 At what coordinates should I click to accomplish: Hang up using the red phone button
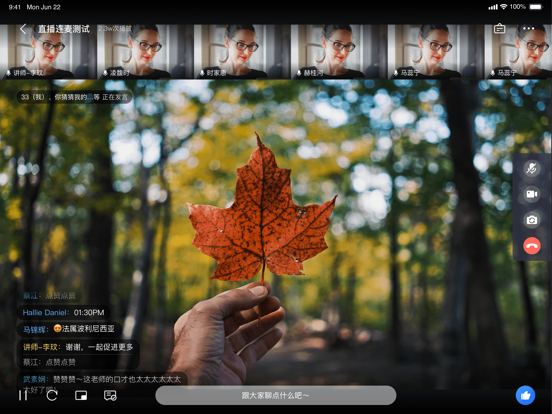(532, 246)
